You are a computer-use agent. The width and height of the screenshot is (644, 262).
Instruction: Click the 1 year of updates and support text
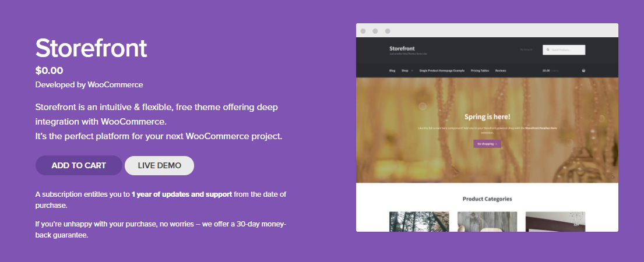click(x=182, y=194)
